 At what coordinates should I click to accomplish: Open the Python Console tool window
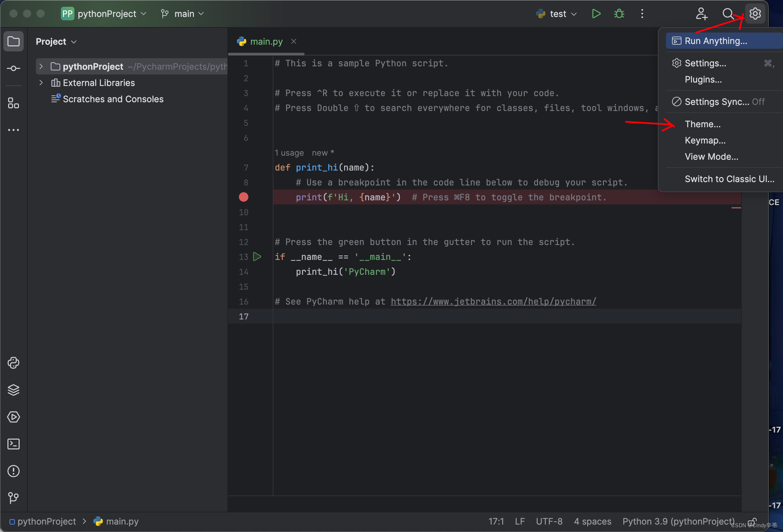pyautogui.click(x=14, y=363)
